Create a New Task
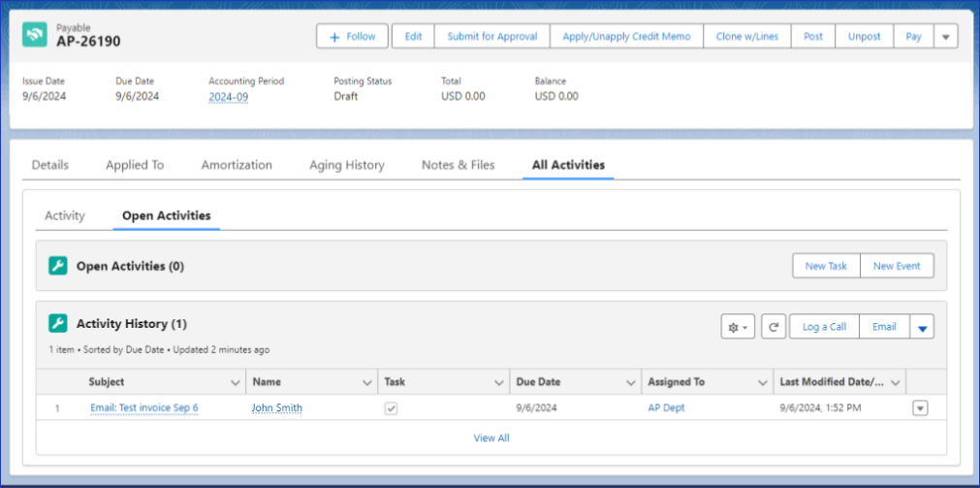980x488 pixels. (x=826, y=266)
